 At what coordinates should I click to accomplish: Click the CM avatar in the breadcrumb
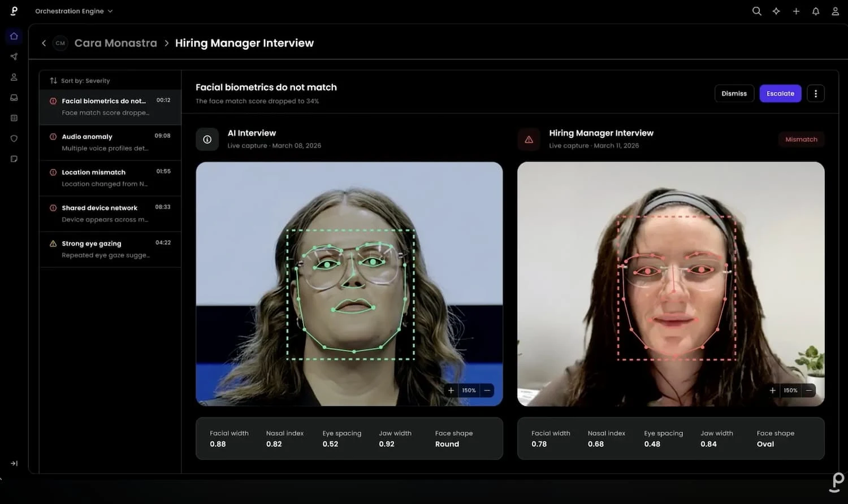tap(60, 43)
